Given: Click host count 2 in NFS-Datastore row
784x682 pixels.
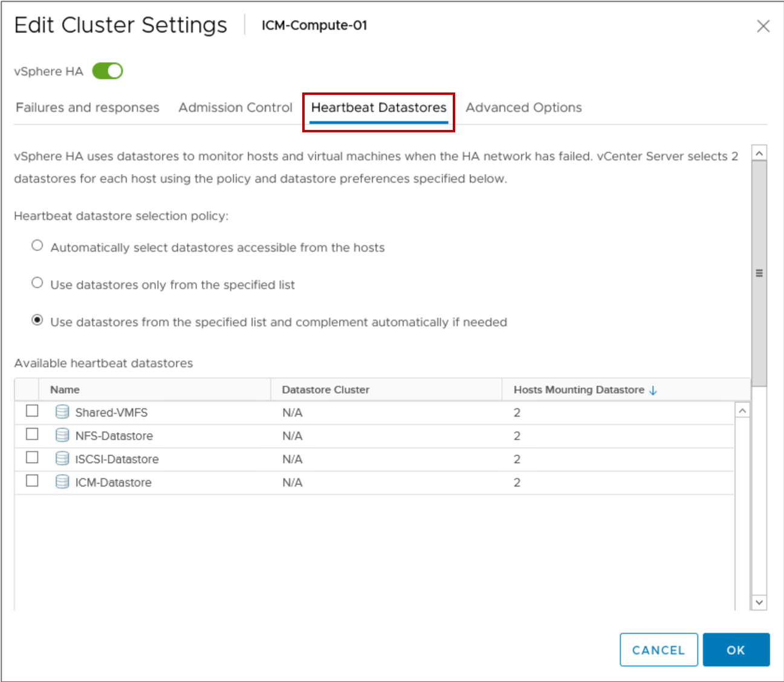Looking at the screenshot, I should click(x=517, y=436).
